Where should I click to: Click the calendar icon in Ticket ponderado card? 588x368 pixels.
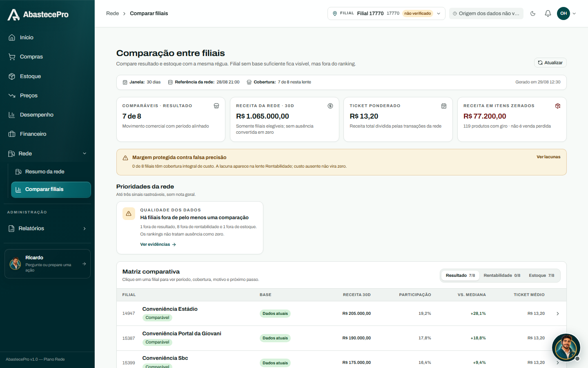point(444,106)
